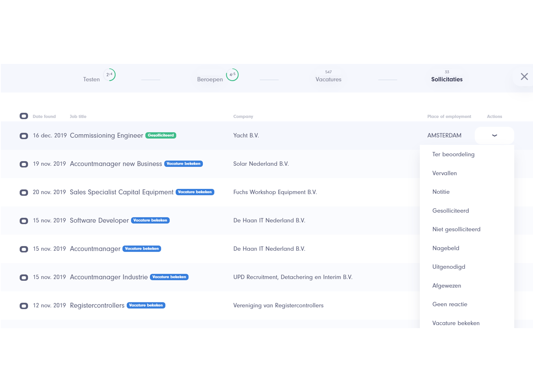
Task: Open the Software Developer job title
Action: pos(99,220)
